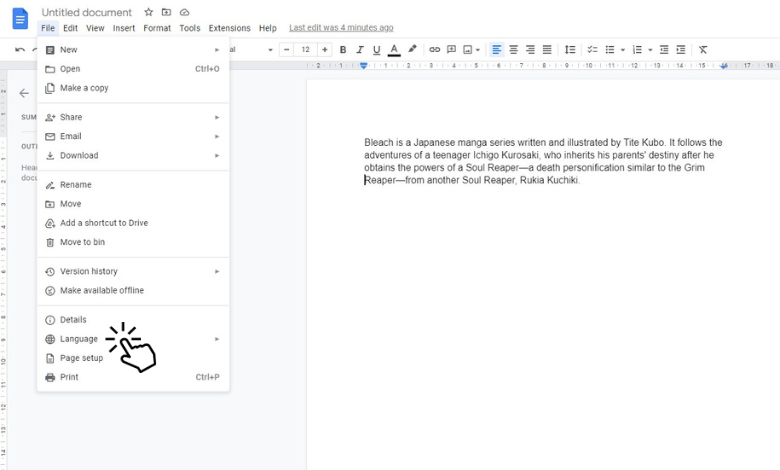The width and height of the screenshot is (780, 470).
Task: Open the File menu
Action: pos(48,28)
